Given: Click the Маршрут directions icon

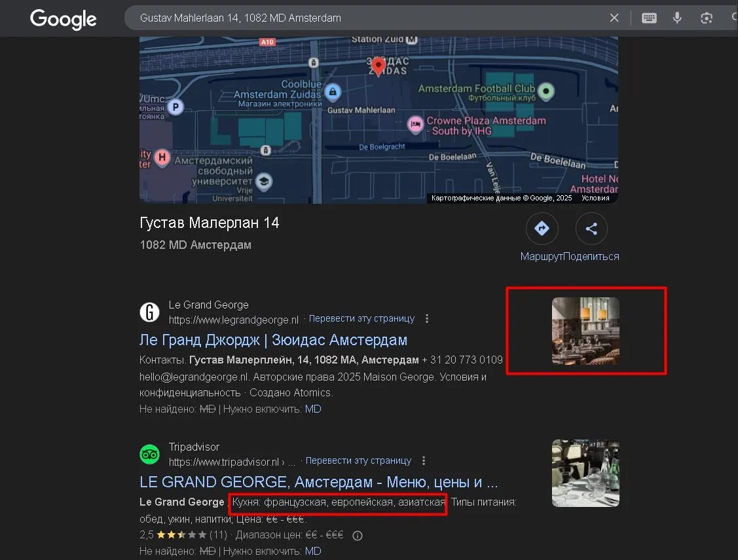Looking at the screenshot, I should pos(542,229).
